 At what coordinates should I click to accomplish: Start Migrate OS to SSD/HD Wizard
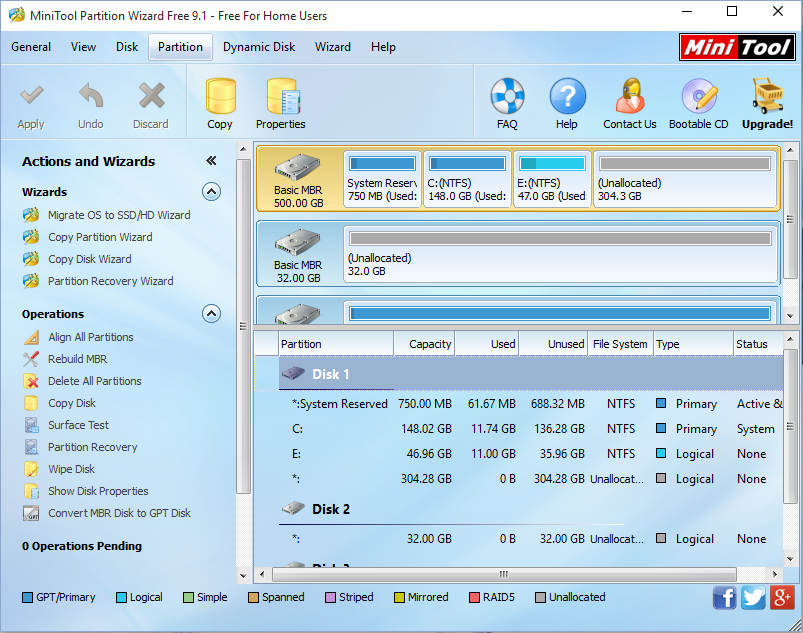(119, 215)
